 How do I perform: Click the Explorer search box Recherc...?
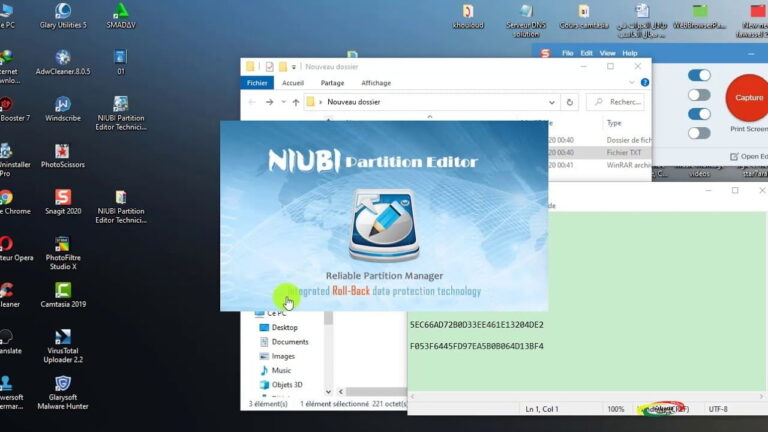(615, 102)
